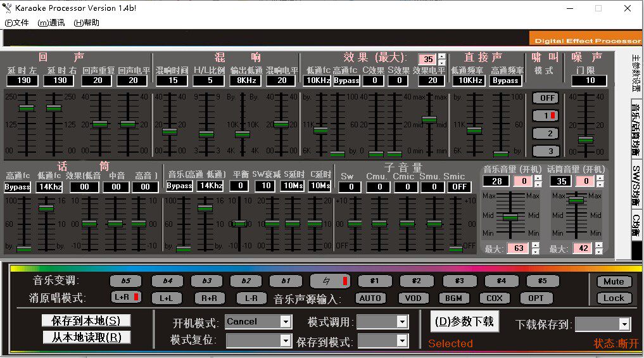Select the b3 pitch shift button
The height and width of the screenshot is (358, 644).
pos(206,281)
